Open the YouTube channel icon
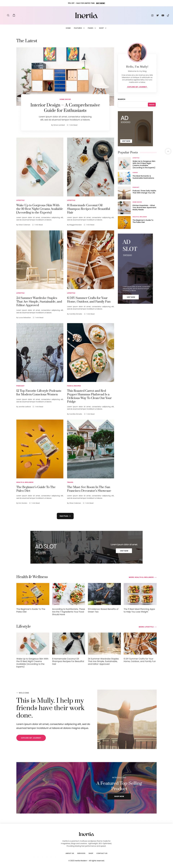Image resolution: width=173 pixels, height=868 pixels. pyautogui.click(x=163, y=15)
